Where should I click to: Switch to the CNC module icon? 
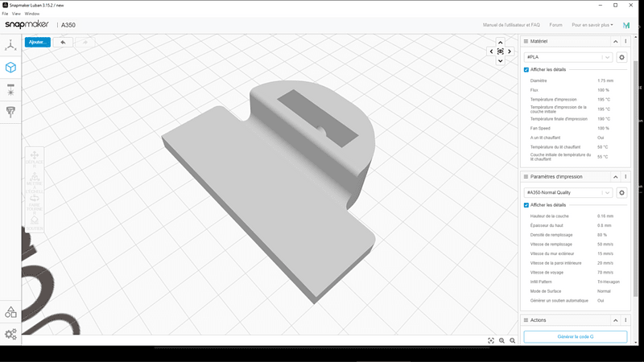(10, 112)
